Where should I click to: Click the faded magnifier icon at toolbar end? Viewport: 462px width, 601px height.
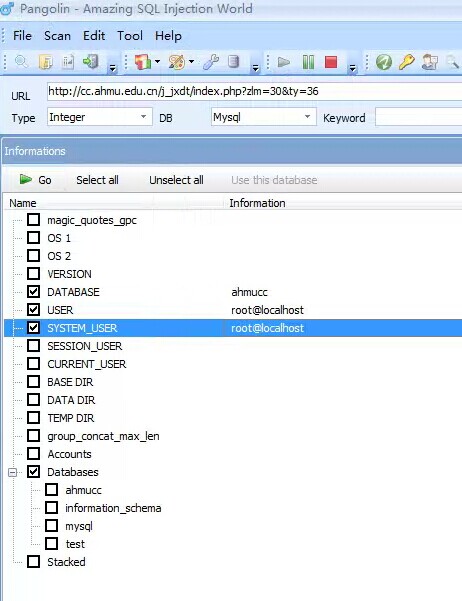(x=452, y=62)
